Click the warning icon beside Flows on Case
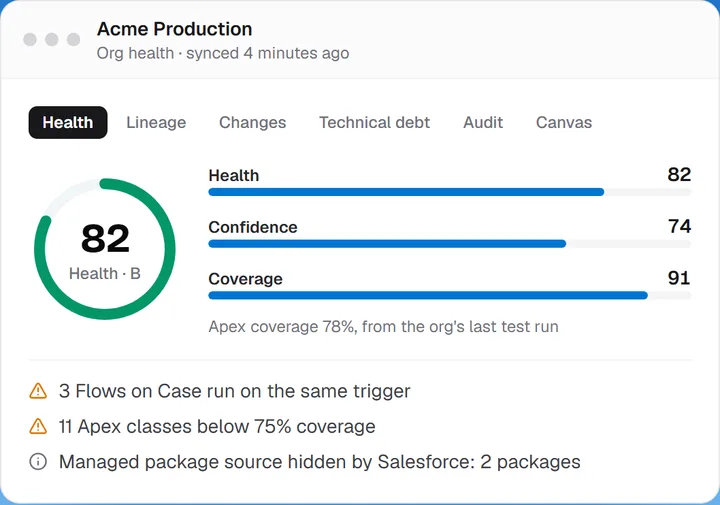Image resolution: width=720 pixels, height=505 pixels. pos(38,391)
